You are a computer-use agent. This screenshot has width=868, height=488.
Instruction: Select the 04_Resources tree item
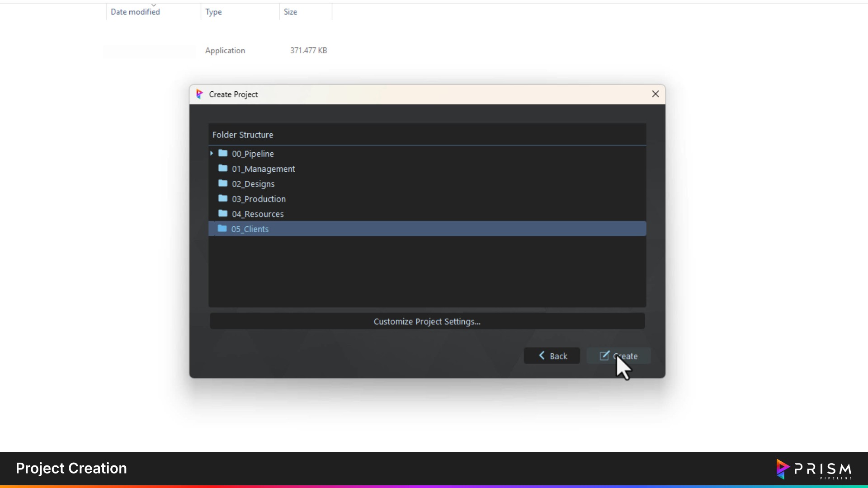(427, 214)
